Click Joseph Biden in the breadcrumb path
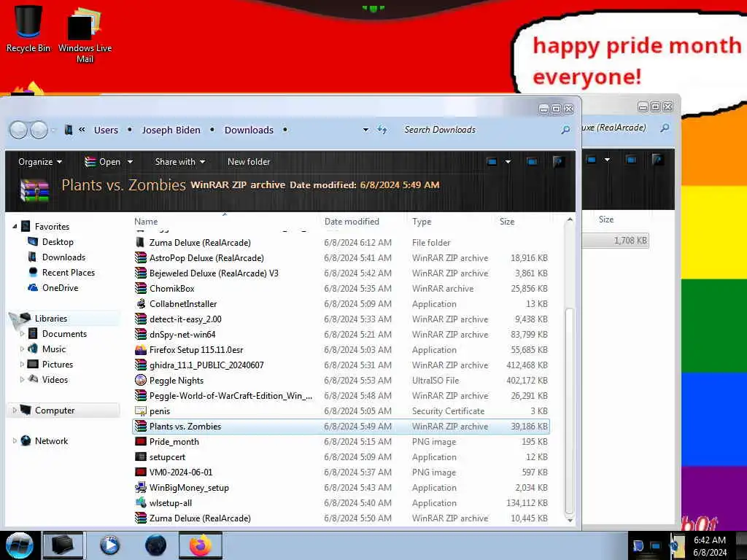The height and width of the screenshot is (560, 747). [x=171, y=130]
